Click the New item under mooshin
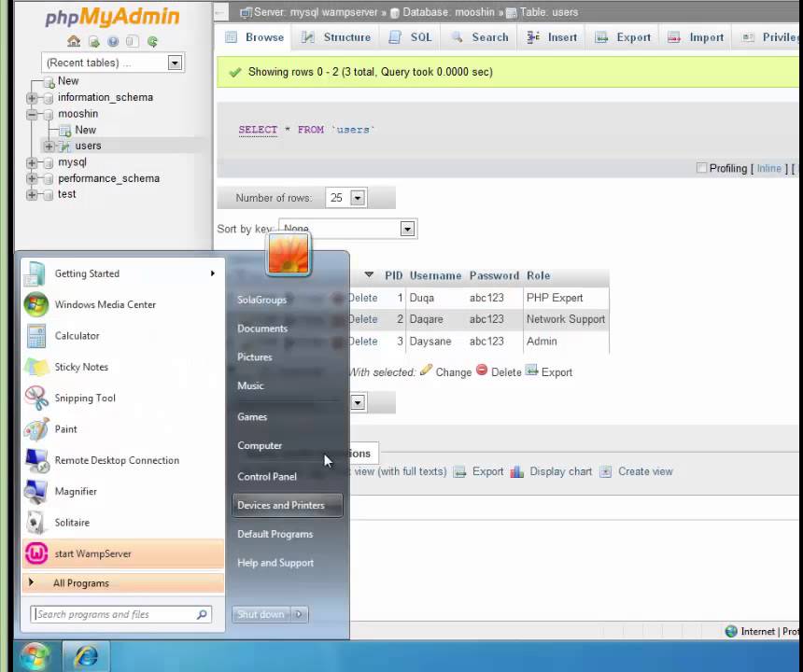Image resolution: width=803 pixels, height=672 pixels. click(x=86, y=130)
